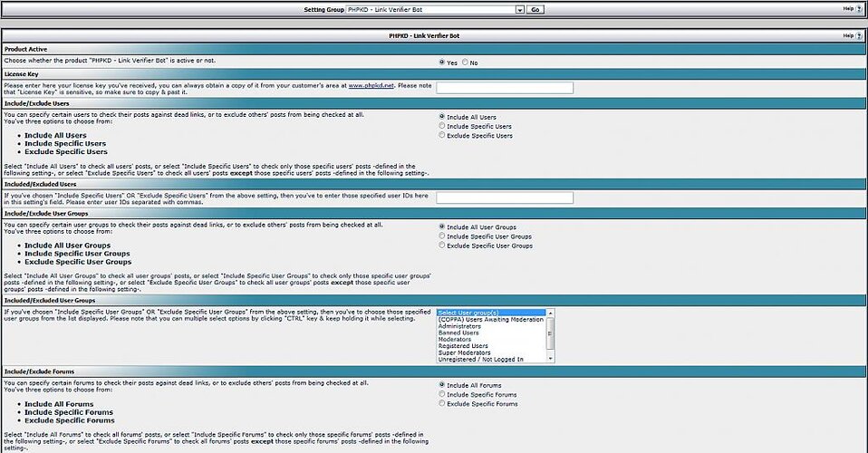
Task: Click the Included/Excluded Users IDs field
Action: [505, 198]
